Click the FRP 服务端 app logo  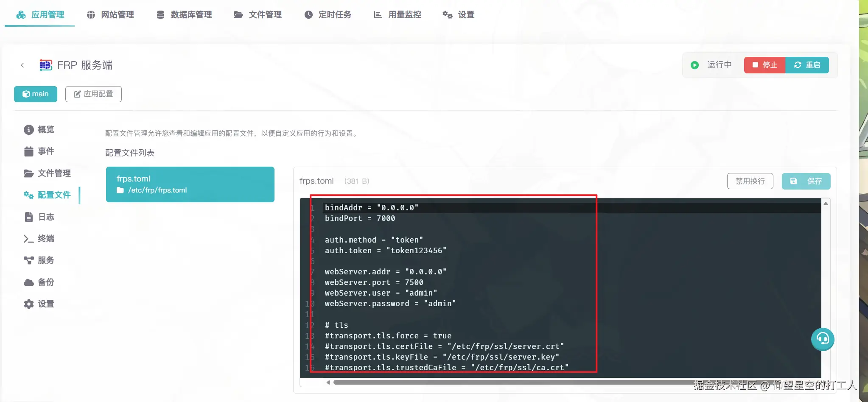tap(45, 65)
